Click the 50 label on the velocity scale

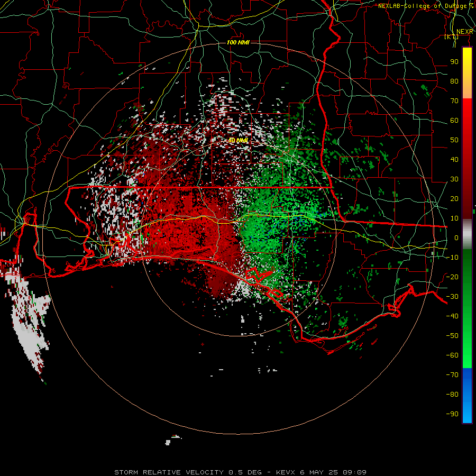click(454, 140)
